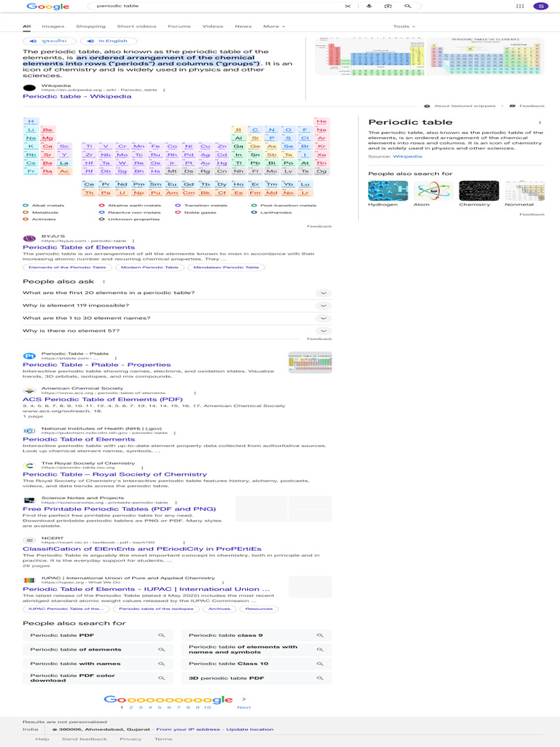Open the Atom thumbnail in People also search for
The image size is (560, 747).
(433, 190)
